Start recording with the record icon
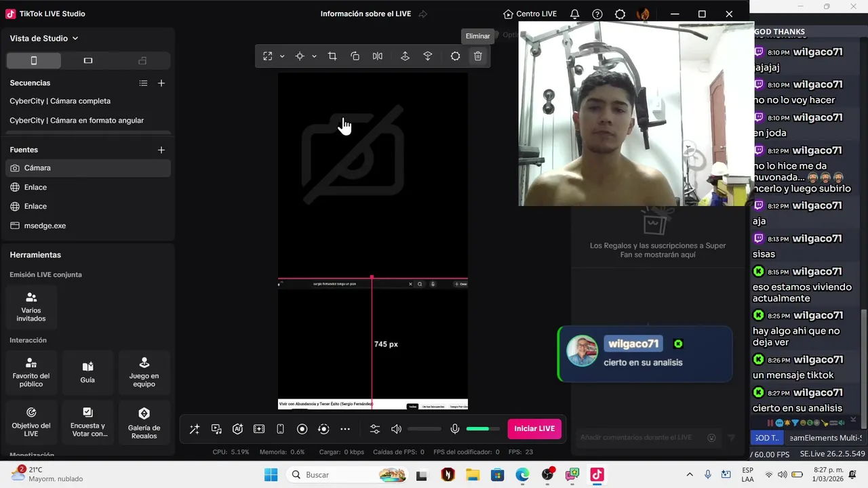This screenshot has width=868, height=488. 302,429
